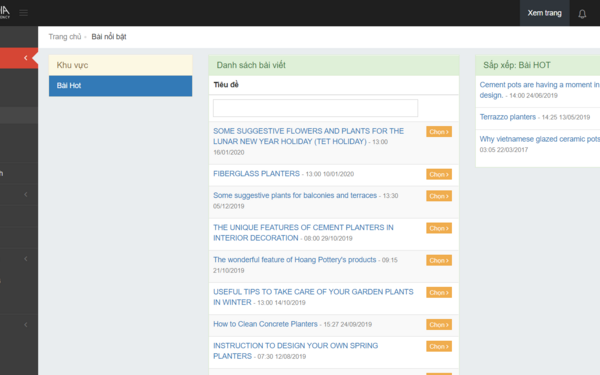The image size is (600, 375).
Task: Open SOME SUGGESTIVE FLOWERS AND PLANTS article link
Action: click(308, 136)
